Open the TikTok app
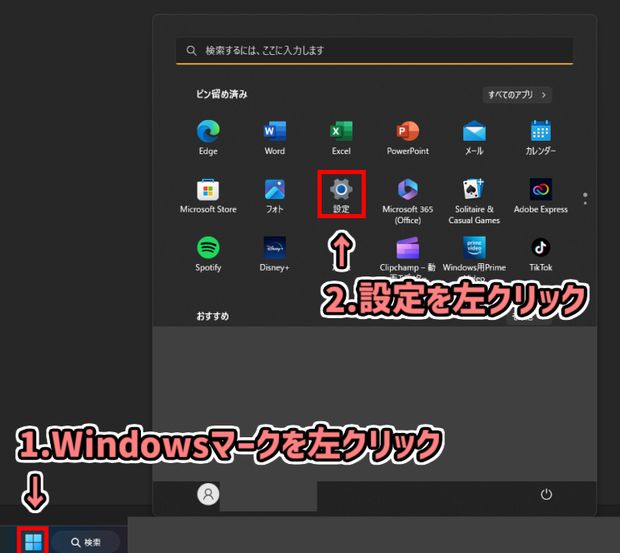 [541, 254]
